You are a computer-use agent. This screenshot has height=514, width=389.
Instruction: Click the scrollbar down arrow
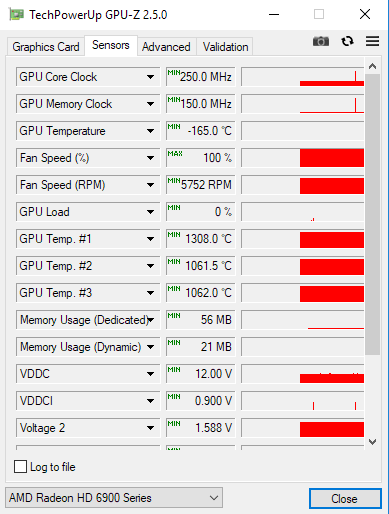372,442
